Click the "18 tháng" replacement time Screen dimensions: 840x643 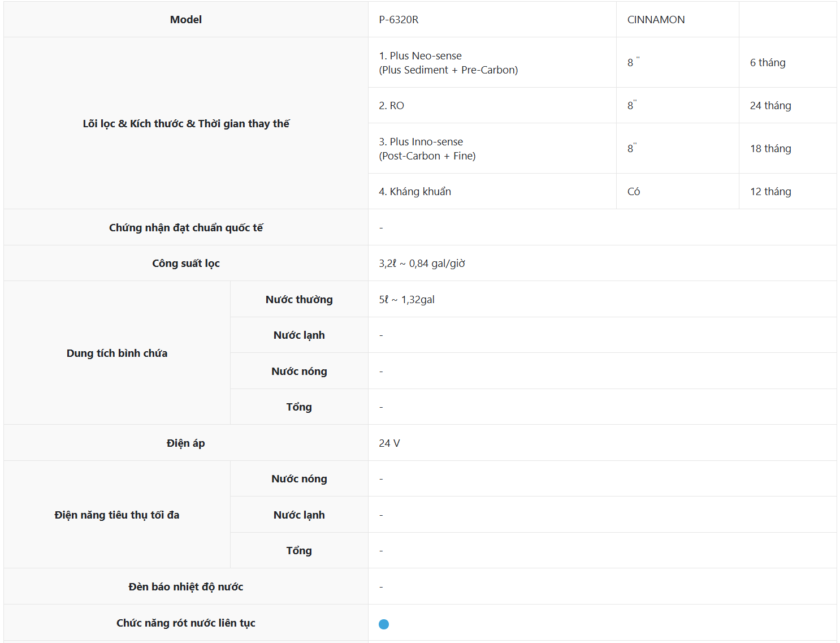pyautogui.click(x=770, y=149)
